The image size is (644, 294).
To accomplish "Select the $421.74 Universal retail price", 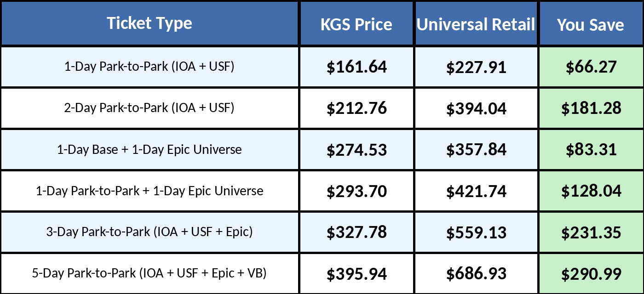I will click(476, 191).
